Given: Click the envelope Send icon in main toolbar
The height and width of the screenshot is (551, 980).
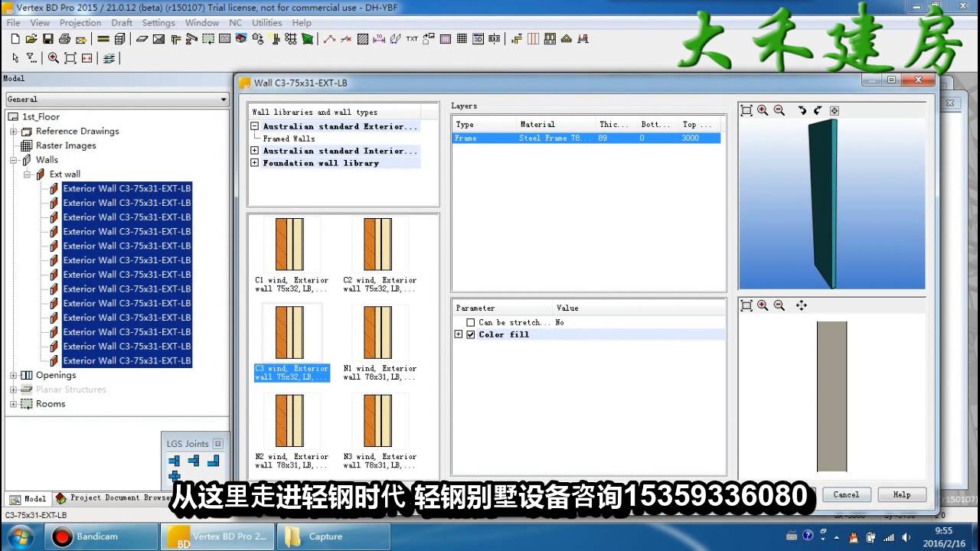Looking at the screenshot, I should pyautogui.click(x=80, y=39).
